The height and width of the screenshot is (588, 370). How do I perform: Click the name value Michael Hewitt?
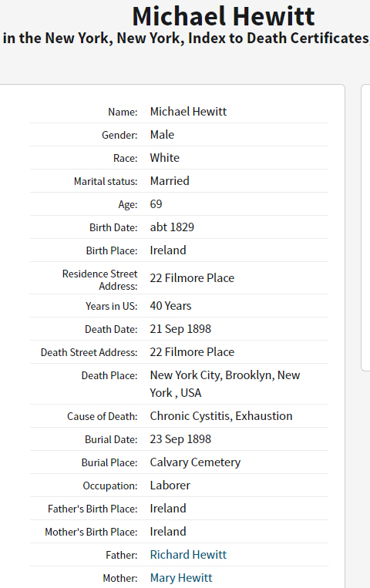click(x=188, y=112)
